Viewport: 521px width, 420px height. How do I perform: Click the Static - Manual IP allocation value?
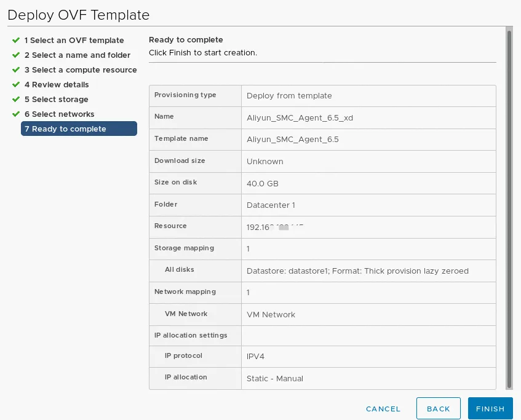pos(275,379)
